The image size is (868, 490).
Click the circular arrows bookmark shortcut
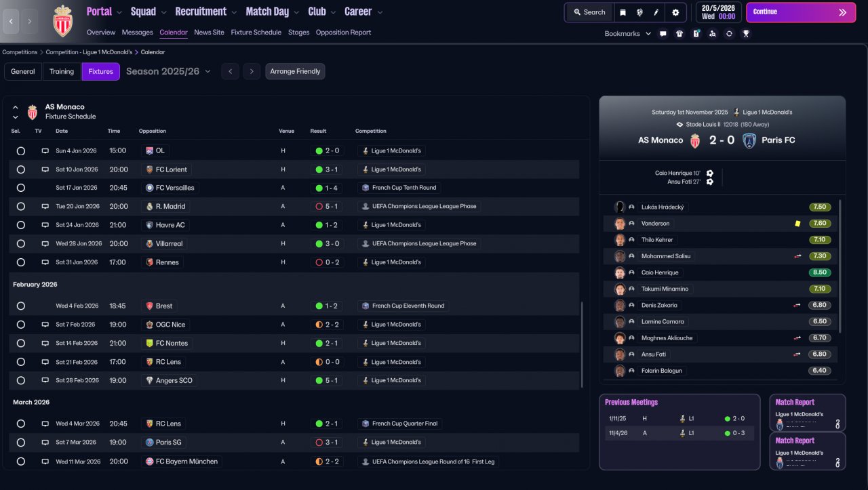coord(729,33)
